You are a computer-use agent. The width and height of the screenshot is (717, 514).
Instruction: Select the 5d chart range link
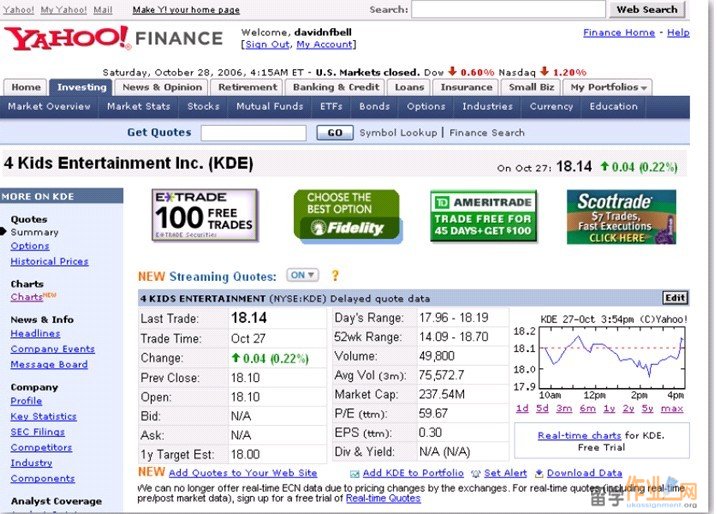[x=542, y=408]
